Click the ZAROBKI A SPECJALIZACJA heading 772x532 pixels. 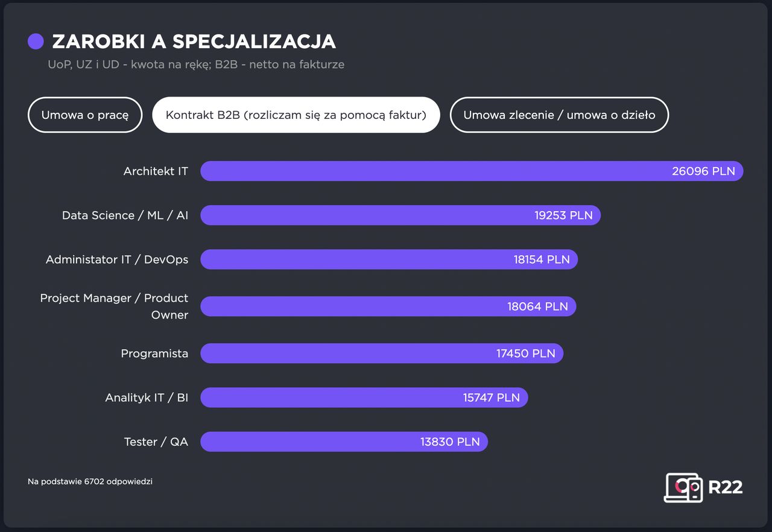194,41
